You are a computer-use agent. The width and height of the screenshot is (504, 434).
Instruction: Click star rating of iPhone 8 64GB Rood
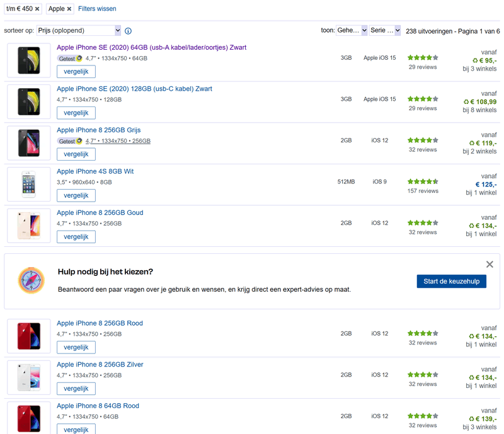coord(423,416)
